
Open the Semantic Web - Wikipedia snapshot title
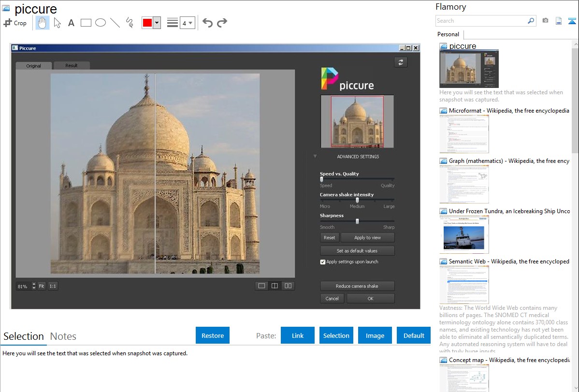pos(509,261)
